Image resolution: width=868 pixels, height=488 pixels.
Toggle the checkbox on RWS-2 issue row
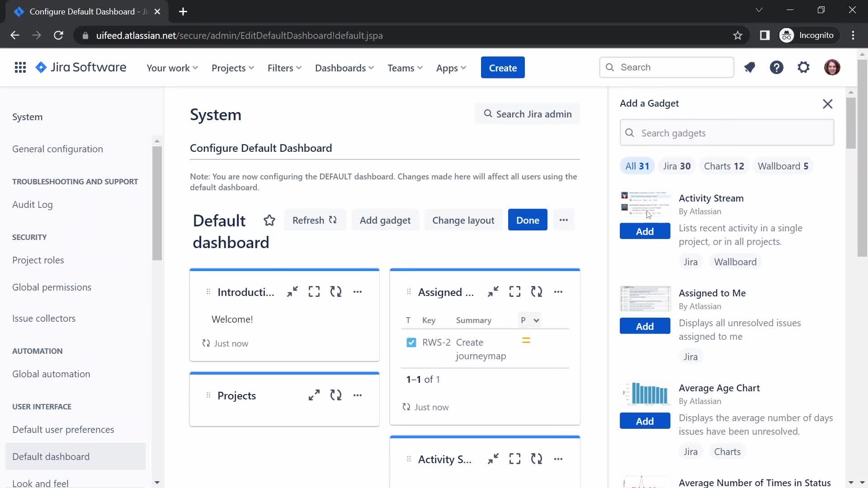411,342
